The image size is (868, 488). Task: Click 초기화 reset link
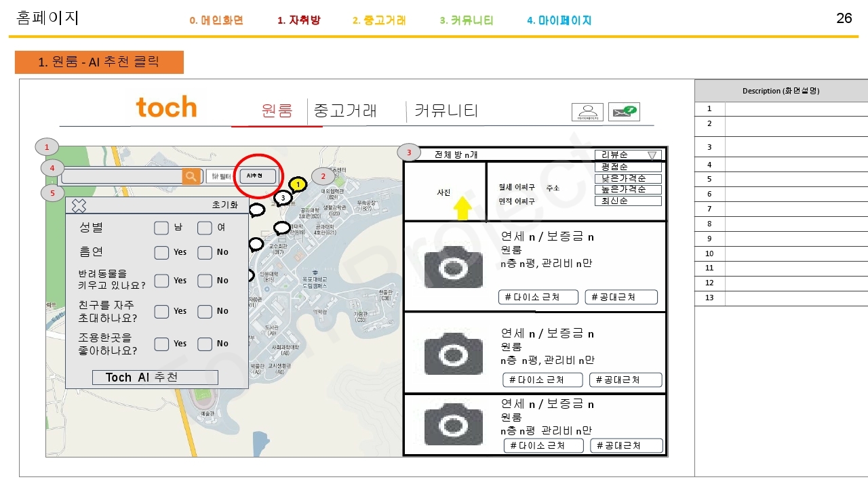[225, 205]
